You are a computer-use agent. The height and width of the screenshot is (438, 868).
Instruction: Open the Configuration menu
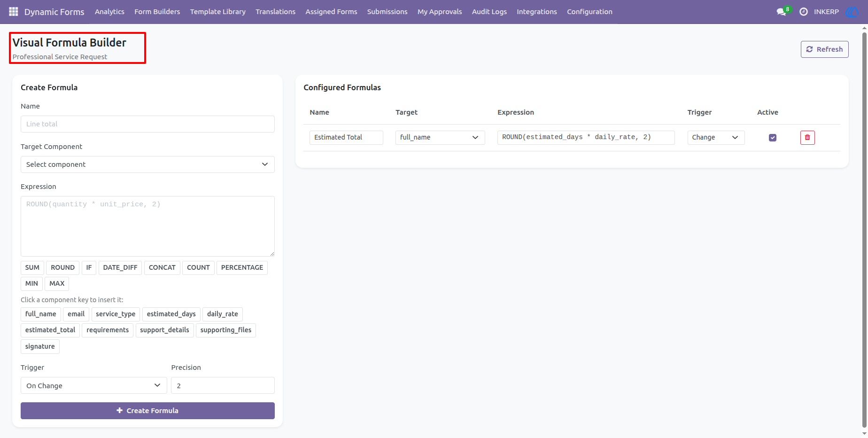pos(589,12)
